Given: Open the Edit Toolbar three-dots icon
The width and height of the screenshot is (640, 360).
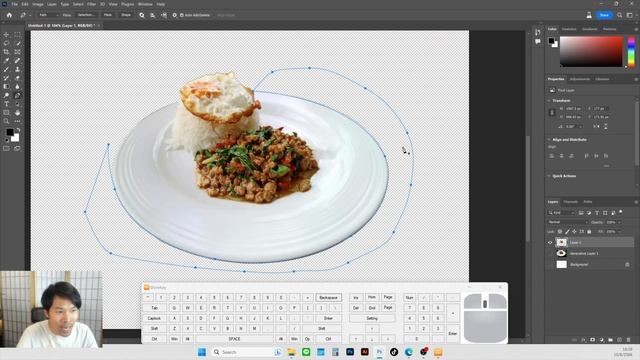Looking at the screenshot, I should 18,121.
